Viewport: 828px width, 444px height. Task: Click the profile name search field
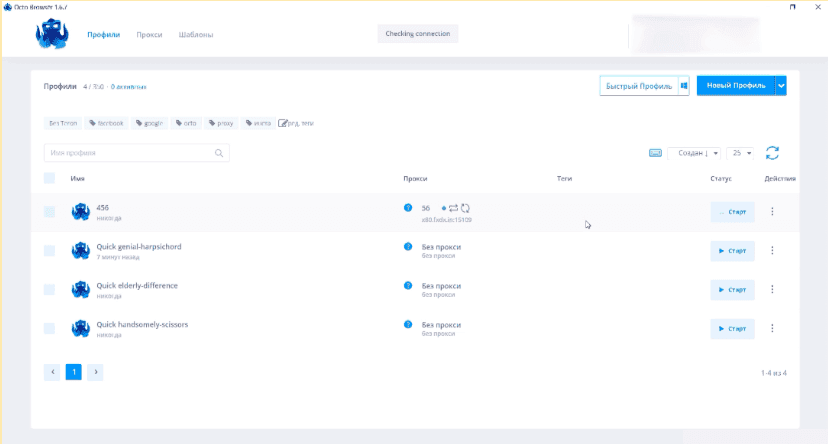130,153
